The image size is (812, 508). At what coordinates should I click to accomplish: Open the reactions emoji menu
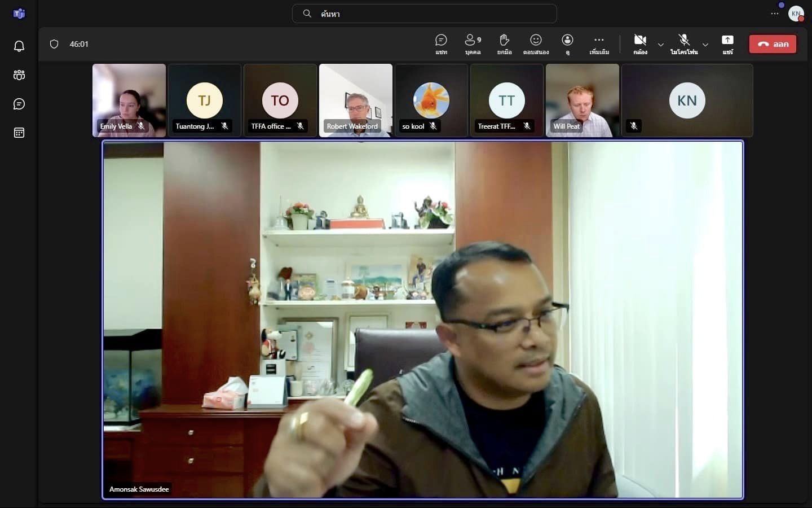tap(536, 43)
